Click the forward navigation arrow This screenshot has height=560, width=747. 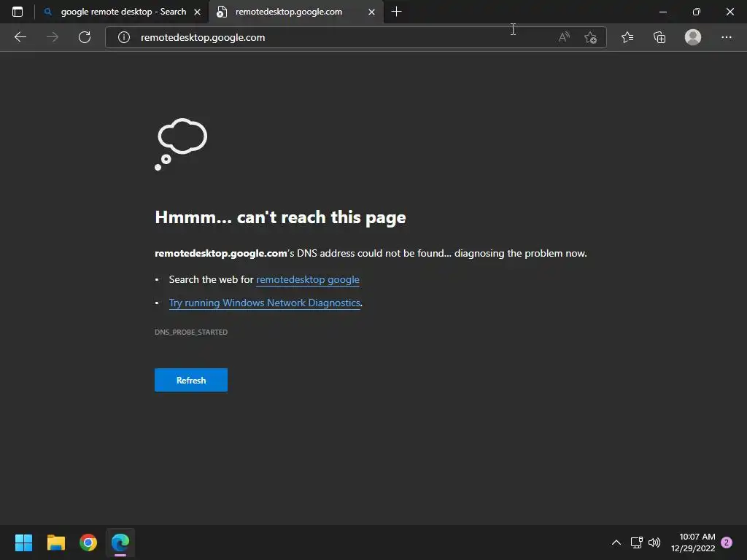(53, 37)
